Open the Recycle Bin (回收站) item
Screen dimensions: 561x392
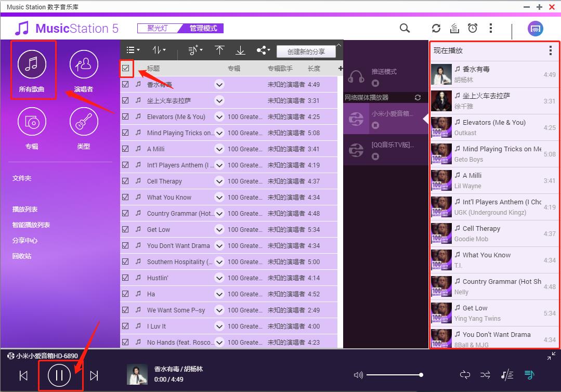coord(22,256)
